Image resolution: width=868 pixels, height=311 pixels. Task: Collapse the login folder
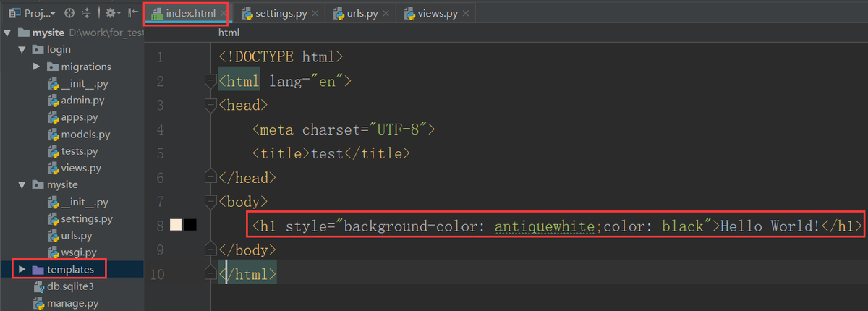21,50
